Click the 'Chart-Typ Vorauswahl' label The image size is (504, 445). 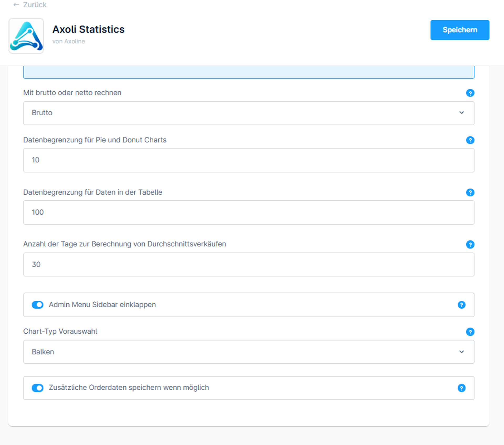pyautogui.click(x=60, y=331)
